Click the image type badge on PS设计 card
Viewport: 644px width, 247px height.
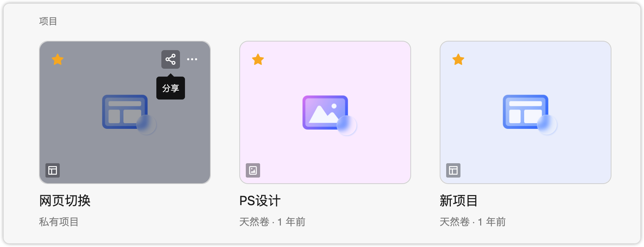(253, 170)
